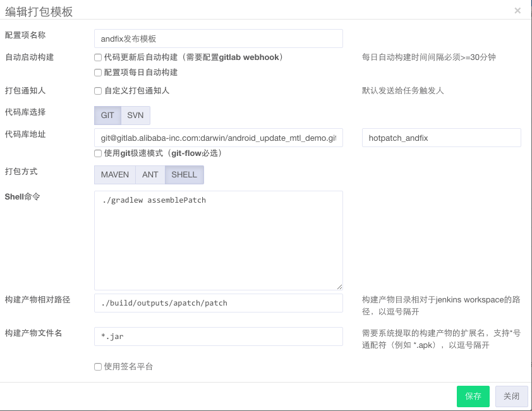
Task: Toggle the 配置项每日自动构建 checkbox
Action: click(x=98, y=73)
